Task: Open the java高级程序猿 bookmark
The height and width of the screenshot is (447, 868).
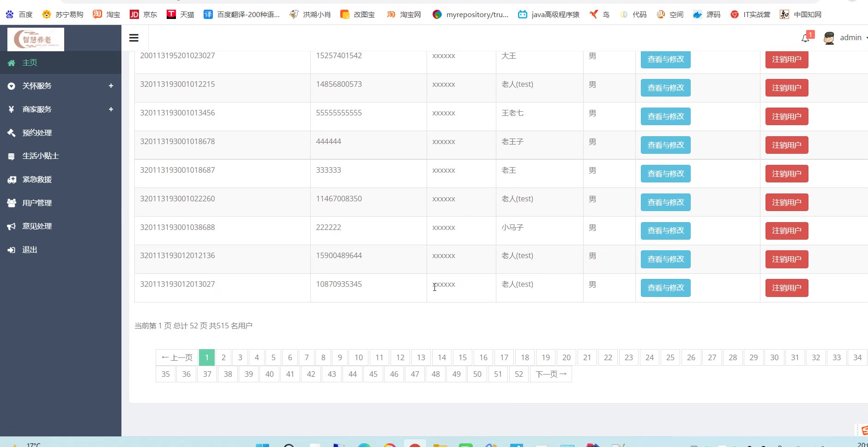Action: [x=549, y=14]
